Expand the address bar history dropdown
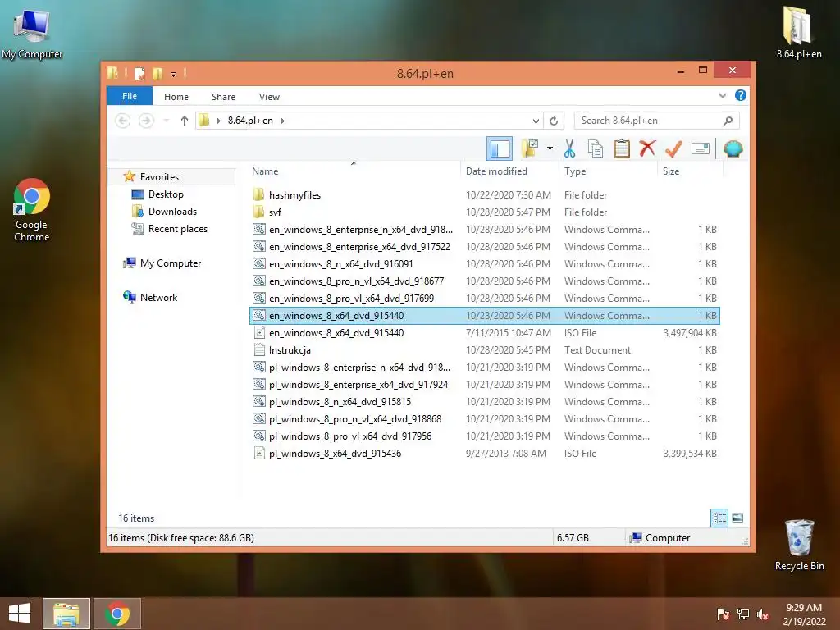Screen dimensions: 840x630 (x=536, y=121)
